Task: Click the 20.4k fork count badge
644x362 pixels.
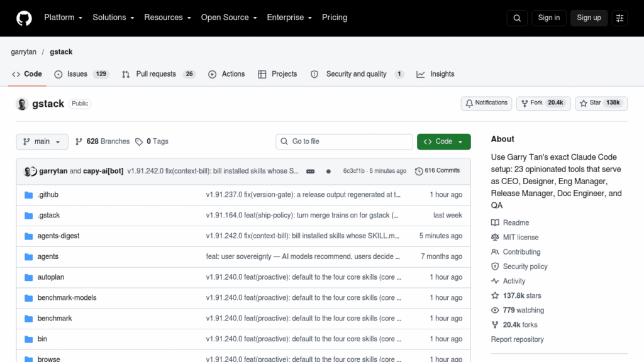Action: point(555,103)
